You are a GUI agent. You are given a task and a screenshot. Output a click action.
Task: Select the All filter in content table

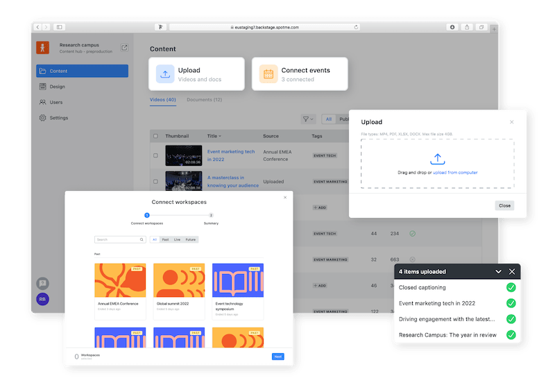329,119
